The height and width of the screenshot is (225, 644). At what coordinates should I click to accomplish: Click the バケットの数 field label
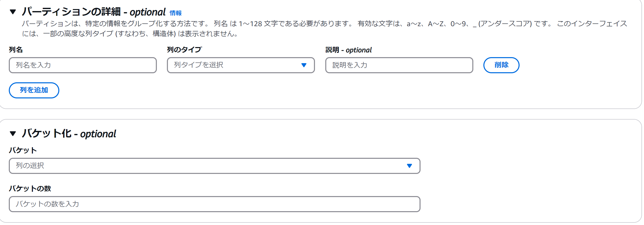30,189
